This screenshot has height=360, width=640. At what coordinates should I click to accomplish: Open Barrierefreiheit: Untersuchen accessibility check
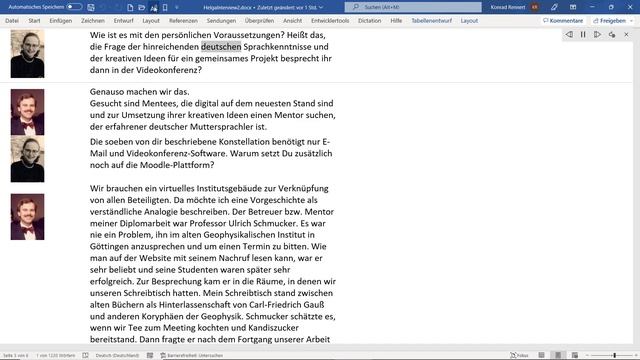coord(191,356)
